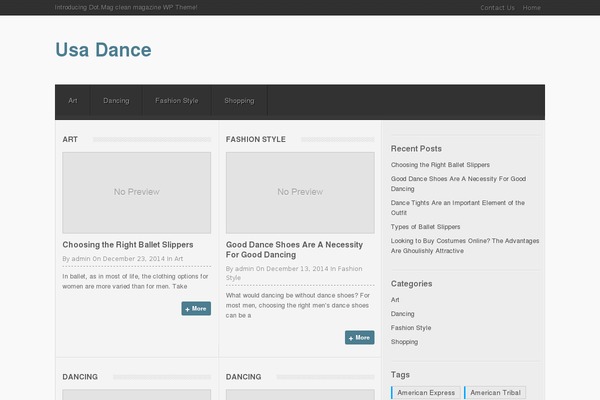Open recent post Looking to Buy Costumes Online
600x400 pixels.
[x=465, y=246]
